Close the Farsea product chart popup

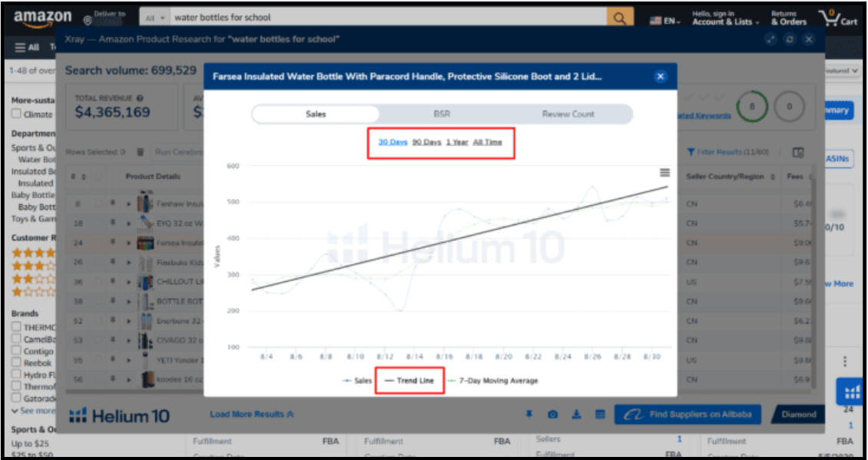point(661,76)
